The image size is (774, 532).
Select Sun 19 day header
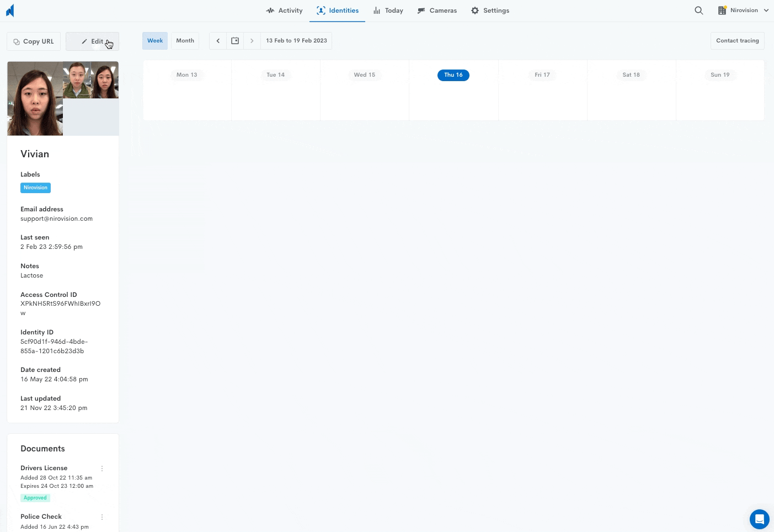coord(720,75)
